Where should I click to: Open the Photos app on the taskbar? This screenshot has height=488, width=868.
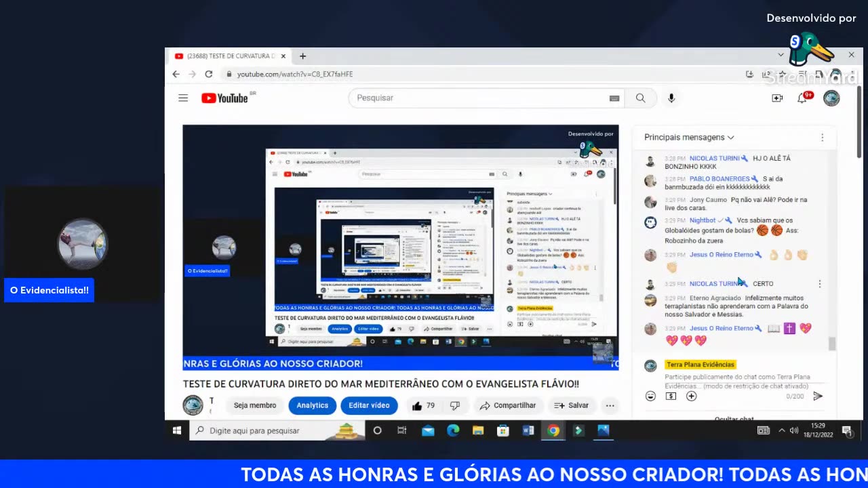point(604,430)
